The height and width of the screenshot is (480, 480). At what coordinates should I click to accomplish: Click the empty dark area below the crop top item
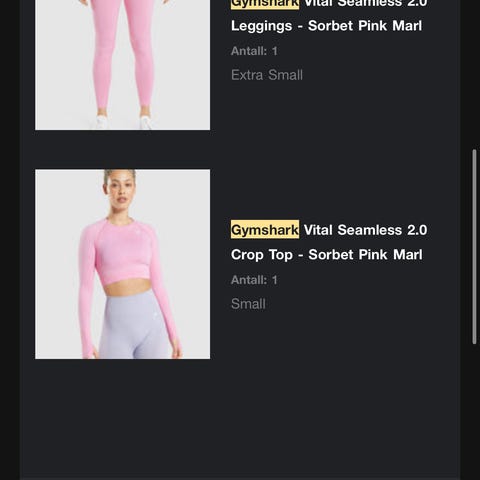(240, 420)
